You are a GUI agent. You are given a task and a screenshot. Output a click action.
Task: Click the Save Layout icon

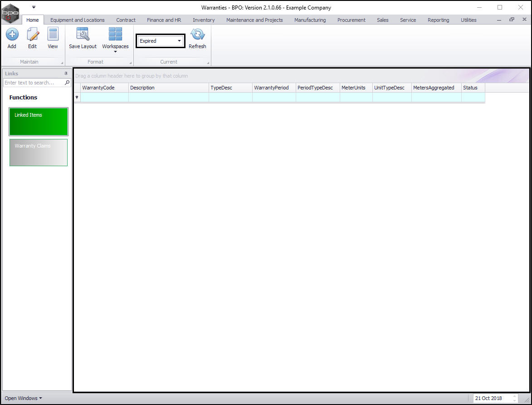click(x=83, y=35)
